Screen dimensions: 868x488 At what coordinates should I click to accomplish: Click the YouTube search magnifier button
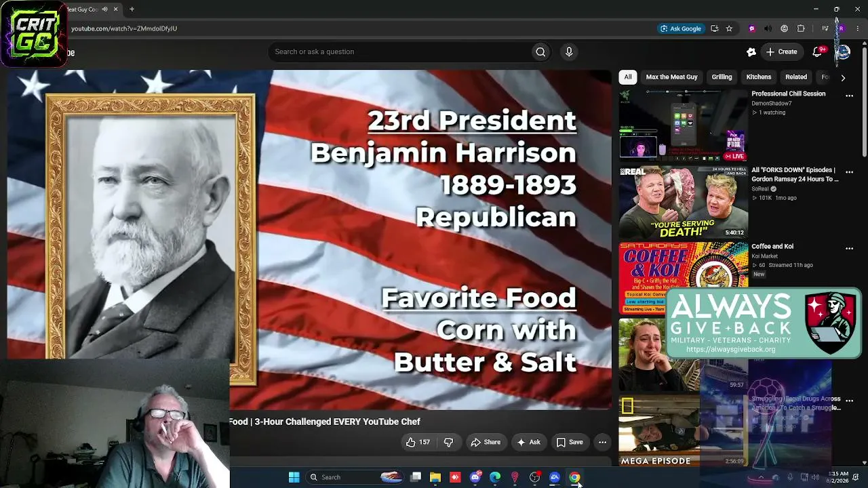[x=540, y=52]
